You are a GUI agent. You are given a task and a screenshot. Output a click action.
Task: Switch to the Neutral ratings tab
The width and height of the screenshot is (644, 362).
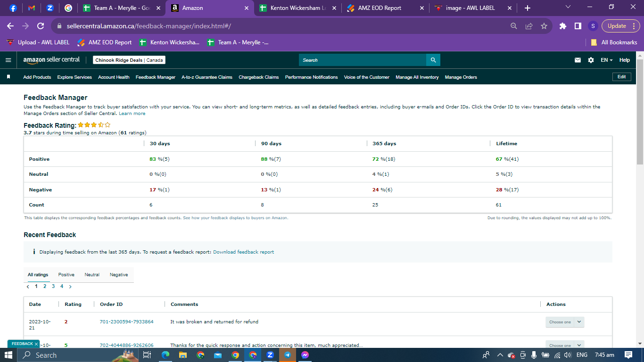[92, 275]
